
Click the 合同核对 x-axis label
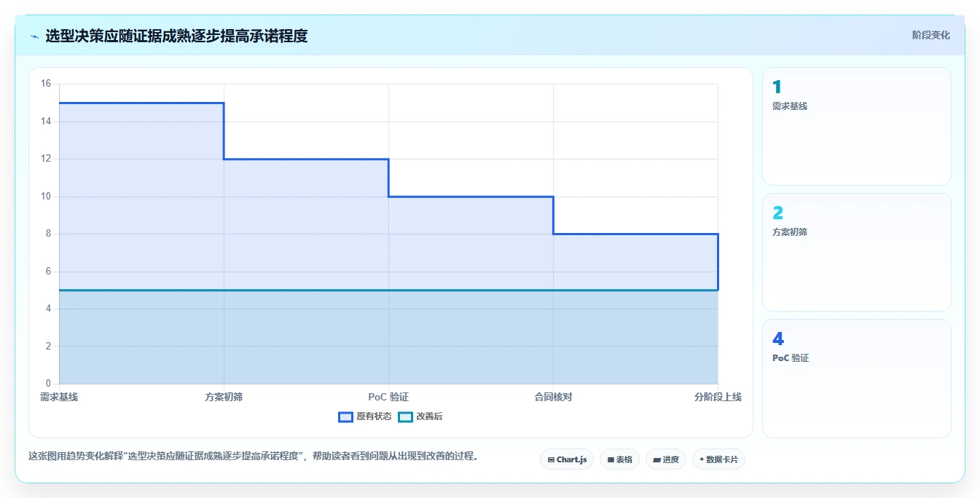553,397
